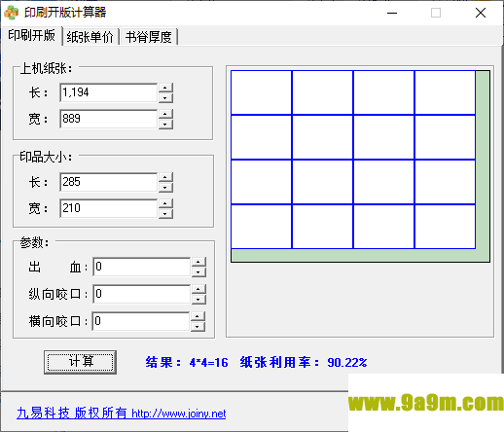Decrease the 印品大小 长 value with down arrow
504x432 pixels.
tap(165, 188)
